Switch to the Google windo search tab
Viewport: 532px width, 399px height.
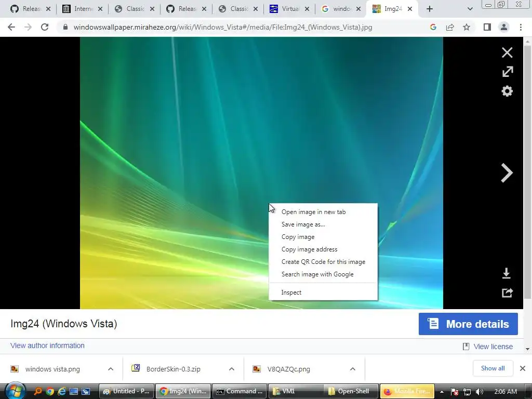coord(341,9)
